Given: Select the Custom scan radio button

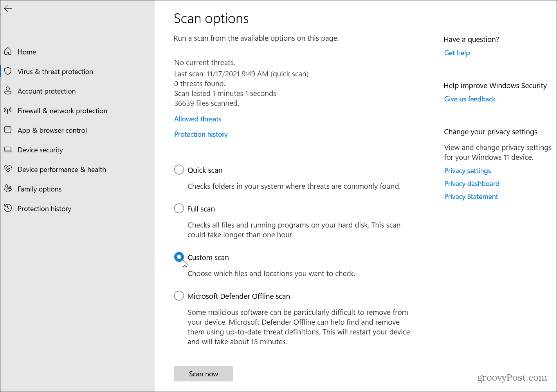Looking at the screenshot, I should click(179, 257).
